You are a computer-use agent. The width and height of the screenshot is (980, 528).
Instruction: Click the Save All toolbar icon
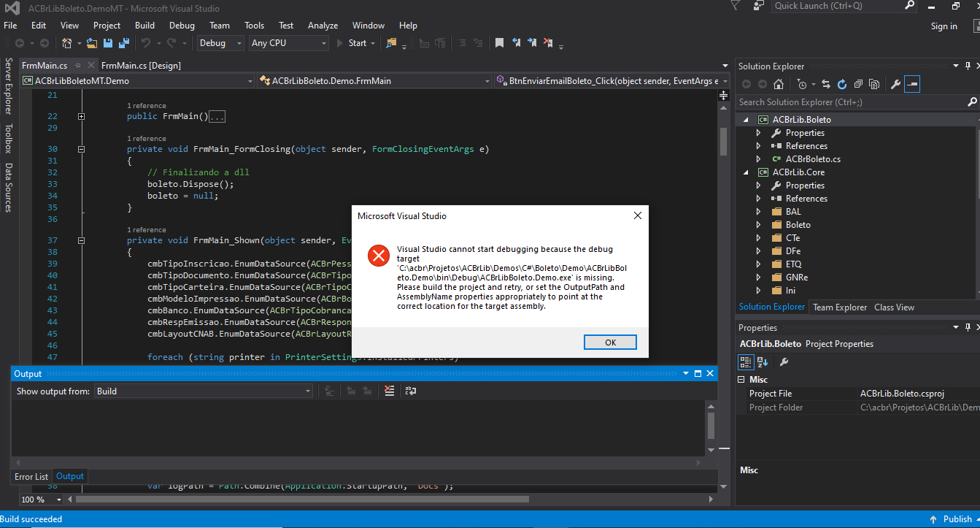[123, 43]
